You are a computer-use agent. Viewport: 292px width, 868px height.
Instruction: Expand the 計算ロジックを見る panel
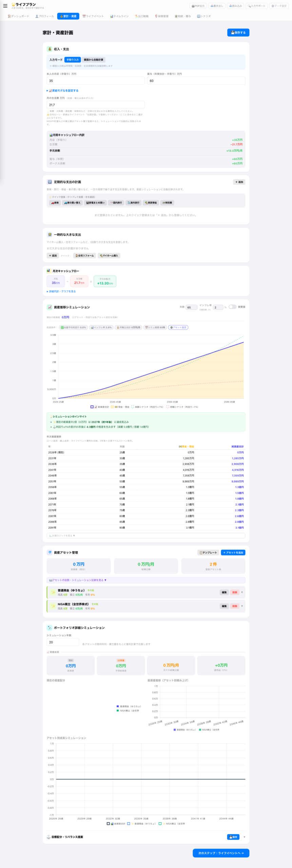62,536
